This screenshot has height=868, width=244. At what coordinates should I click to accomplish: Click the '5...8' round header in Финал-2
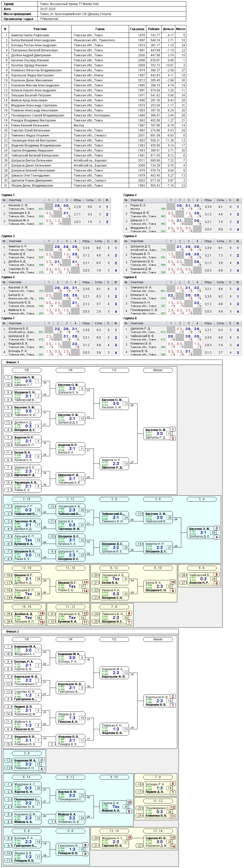pos(26,831)
